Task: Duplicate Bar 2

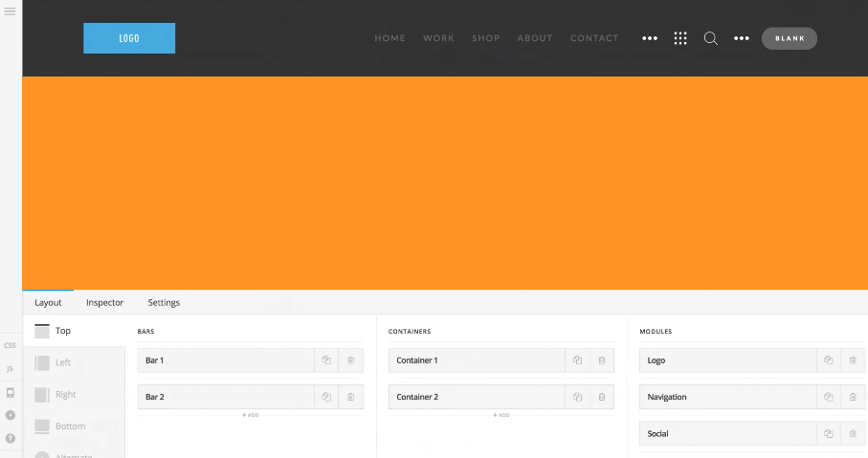Action: tap(326, 397)
